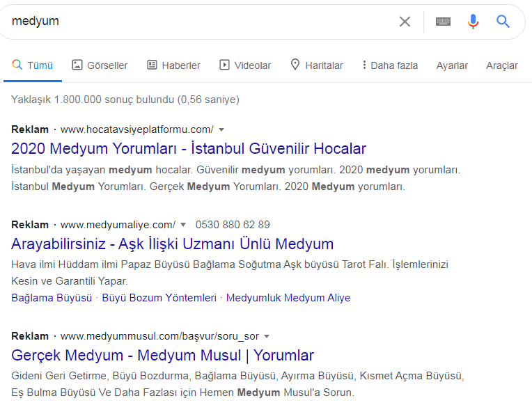The width and height of the screenshot is (532, 412).
Task: Click the Haritalar map pin icon
Action: pyautogui.click(x=295, y=65)
